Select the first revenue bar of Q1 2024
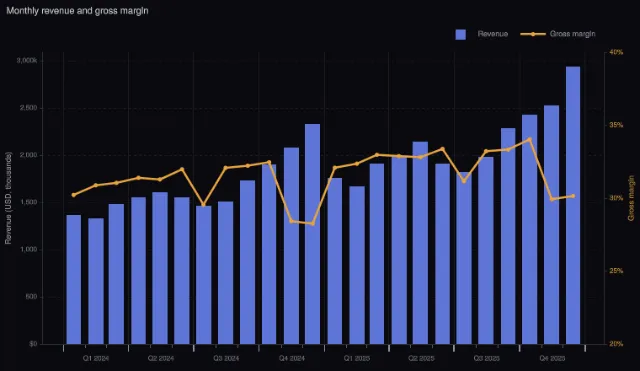 tap(73, 280)
